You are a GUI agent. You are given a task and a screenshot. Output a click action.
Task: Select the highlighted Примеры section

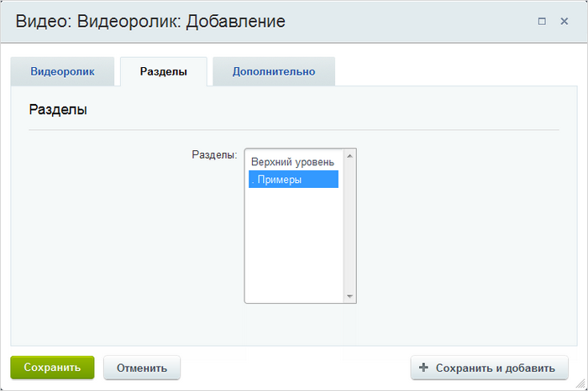(293, 180)
